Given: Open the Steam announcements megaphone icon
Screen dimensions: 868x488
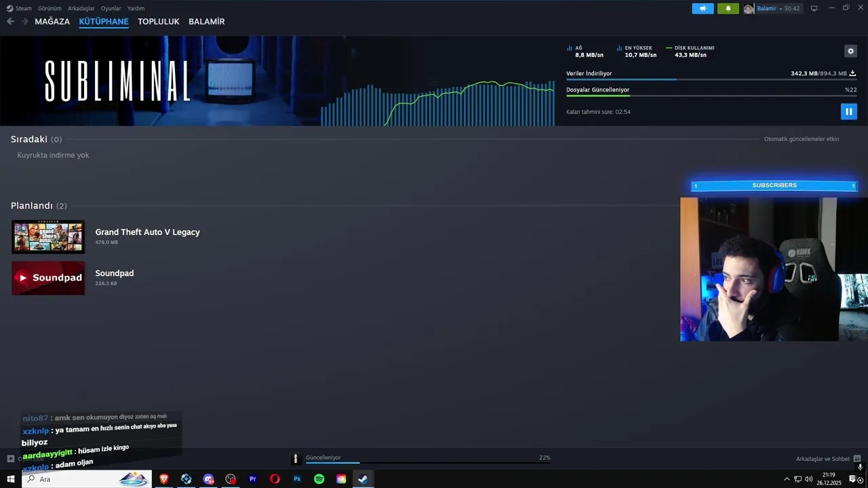Looking at the screenshot, I should (x=703, y=8).
